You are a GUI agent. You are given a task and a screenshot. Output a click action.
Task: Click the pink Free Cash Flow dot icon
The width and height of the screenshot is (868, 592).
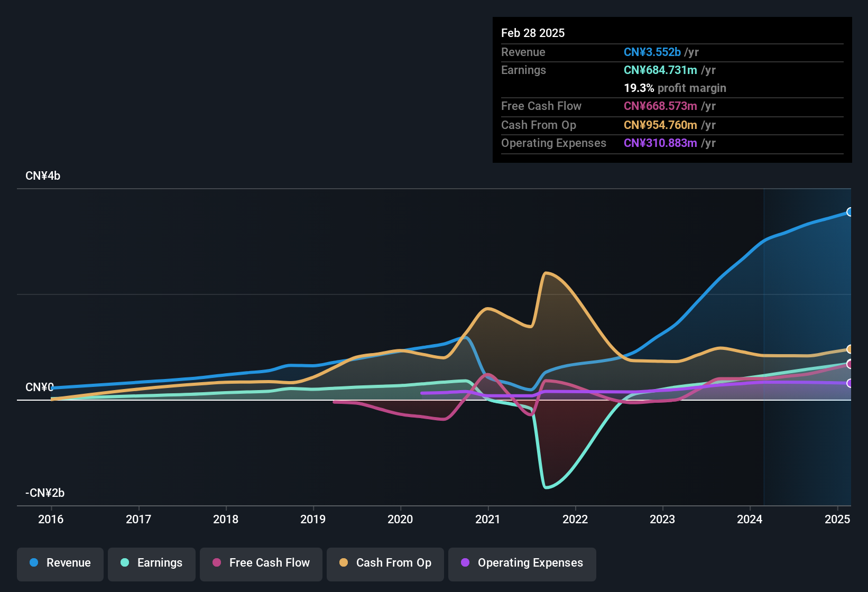point(216,563)
